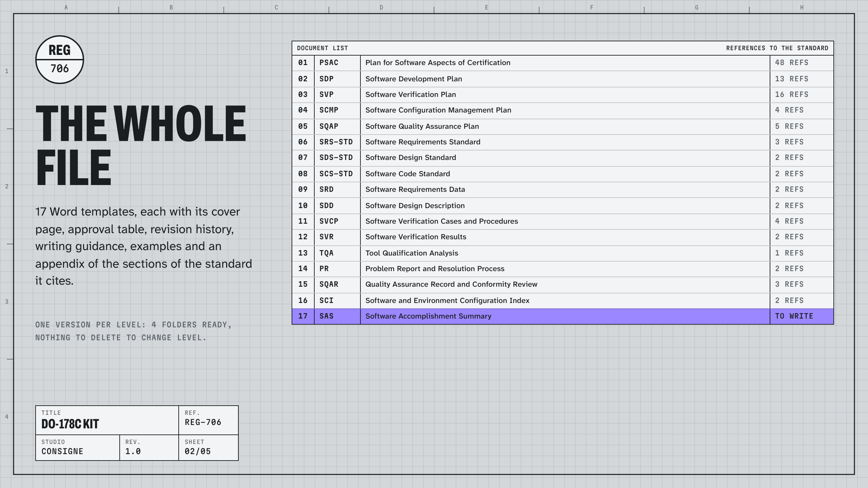Screen dimensions: 868x488
Task: Click 'Software Requirements Data' title
Action: [x=415, y=189]
